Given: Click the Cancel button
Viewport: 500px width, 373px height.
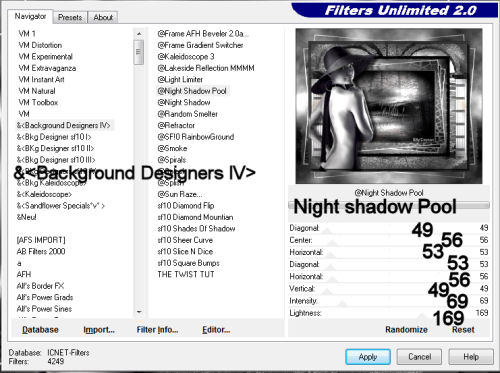Looking at the screenshot, I should [419, 357].
